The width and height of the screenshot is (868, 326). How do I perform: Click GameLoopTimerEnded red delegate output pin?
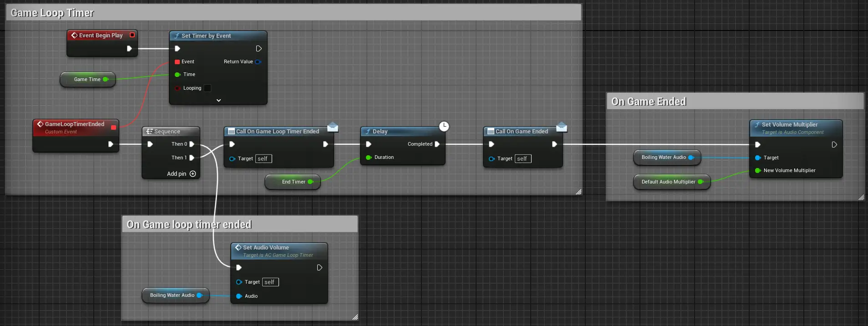click(x=113, y=127)
